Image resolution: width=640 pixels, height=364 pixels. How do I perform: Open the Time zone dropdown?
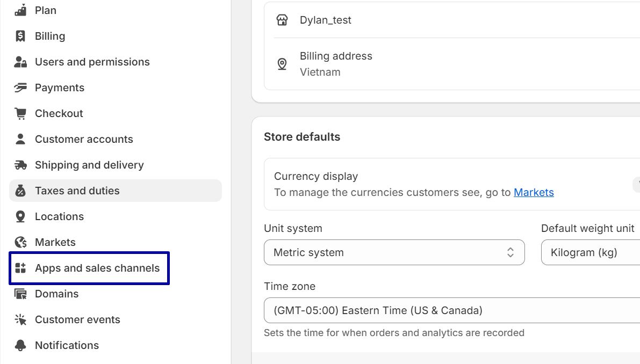click(x=452, y=310)
